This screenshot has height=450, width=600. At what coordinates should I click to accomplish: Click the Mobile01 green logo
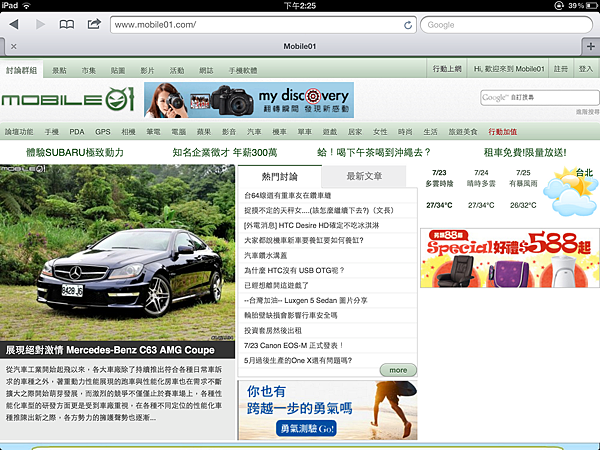68,99
